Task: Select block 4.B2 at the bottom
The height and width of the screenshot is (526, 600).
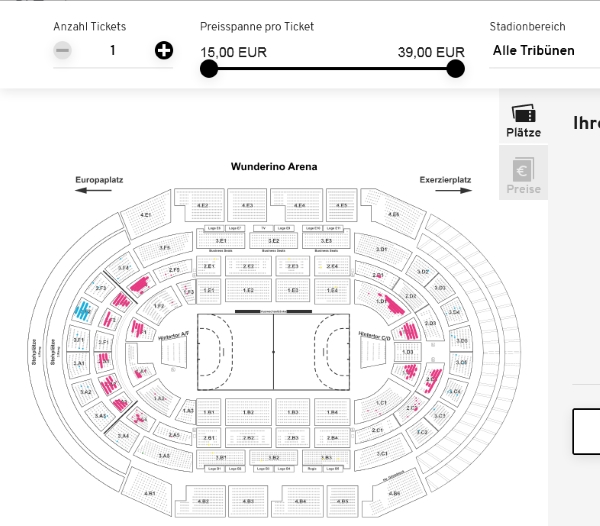Action: click(204, 499)
